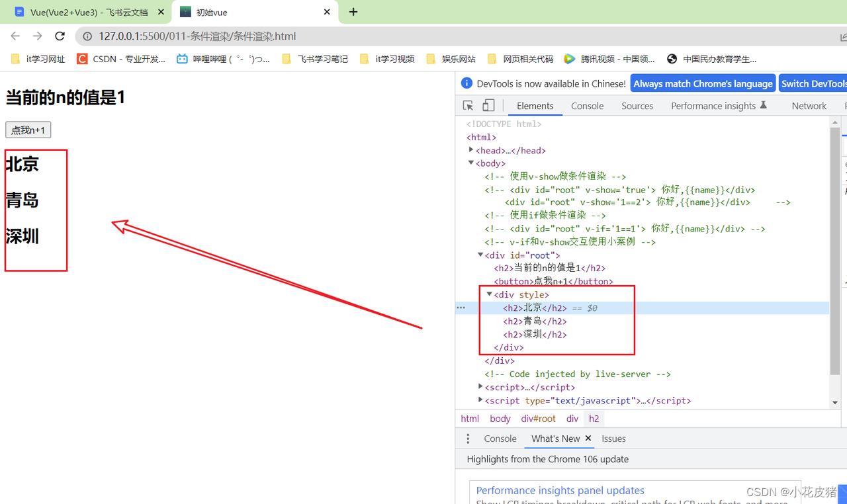Open the CSDN - 专业开发 bookmark
This screenshot has height=504, width=847.
(x=122, y=59)
